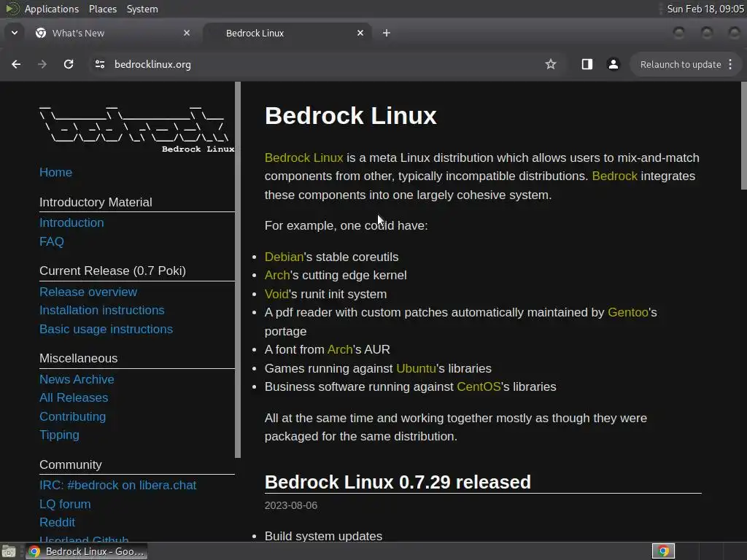This screenshot has height=560, width=747.
Task: Click the Bedrock link before 'integrates'
Action: 614,176
